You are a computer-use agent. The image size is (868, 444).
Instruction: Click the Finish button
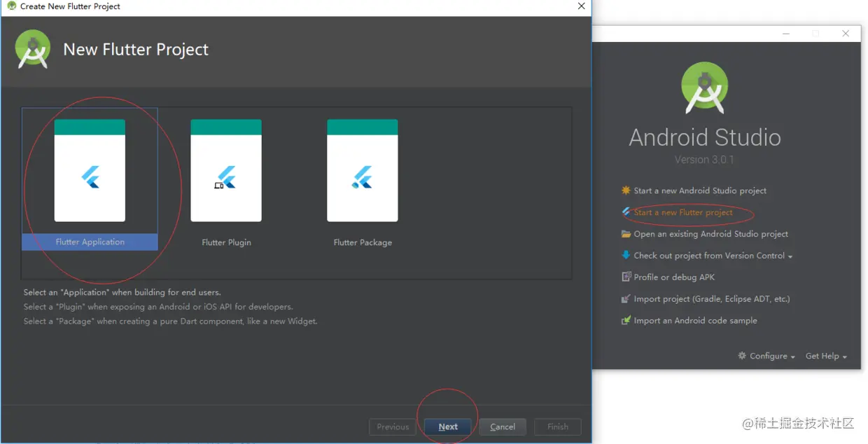coord(558,426)
